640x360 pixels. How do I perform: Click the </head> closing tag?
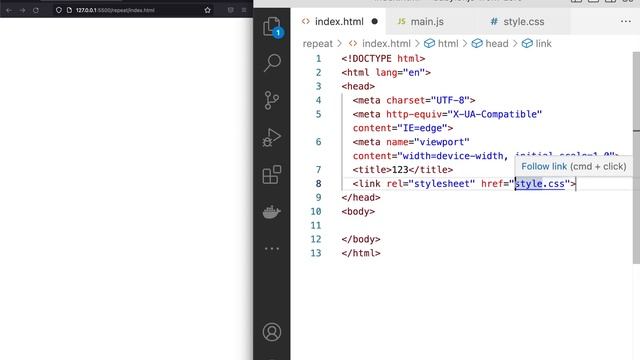pos(361,198)
